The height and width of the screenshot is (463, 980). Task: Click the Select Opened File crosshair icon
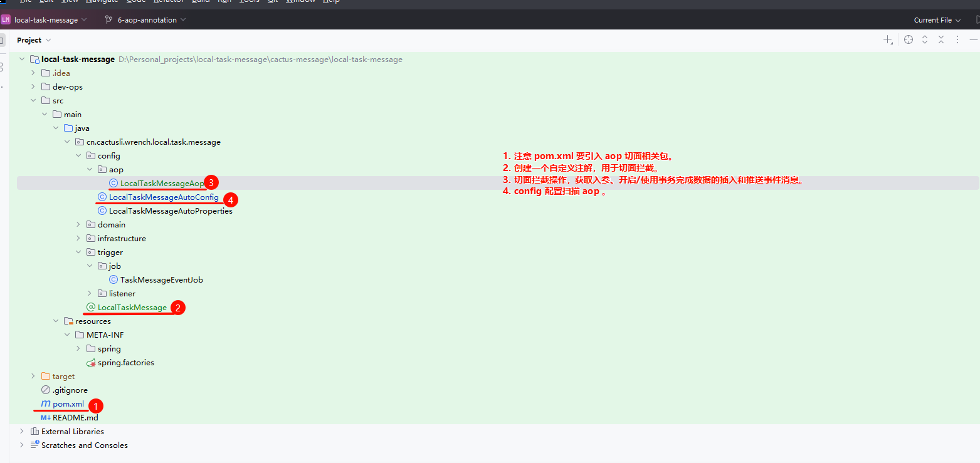[x=909, y=40]
